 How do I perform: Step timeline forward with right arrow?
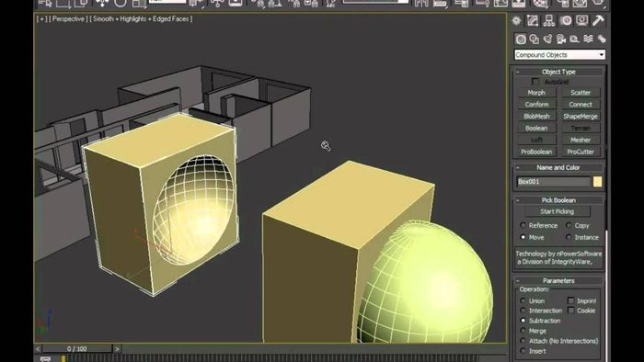coord(117,349)
